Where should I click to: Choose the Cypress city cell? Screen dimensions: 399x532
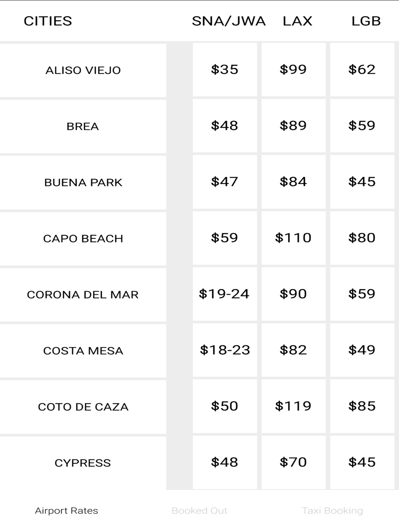click(83, 463)
